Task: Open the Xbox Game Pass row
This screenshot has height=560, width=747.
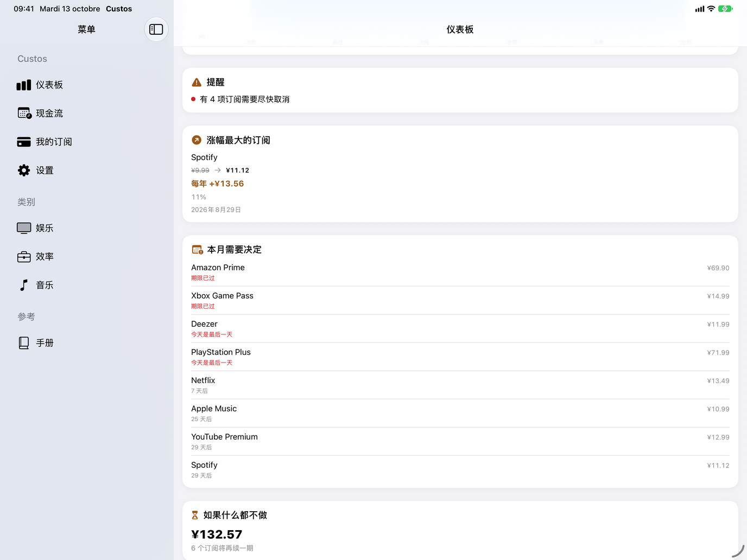Action: click(x=460, y=300)
